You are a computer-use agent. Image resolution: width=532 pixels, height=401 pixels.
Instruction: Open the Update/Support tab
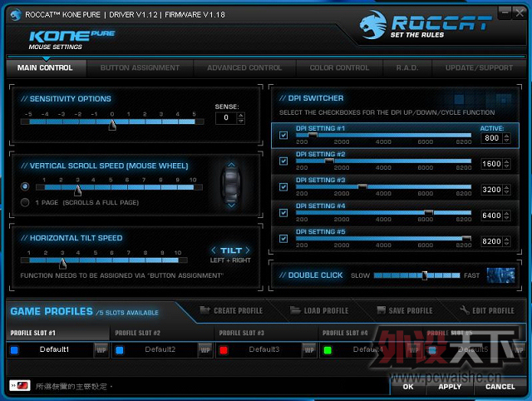pyautogui.click(x=479, y=68)
